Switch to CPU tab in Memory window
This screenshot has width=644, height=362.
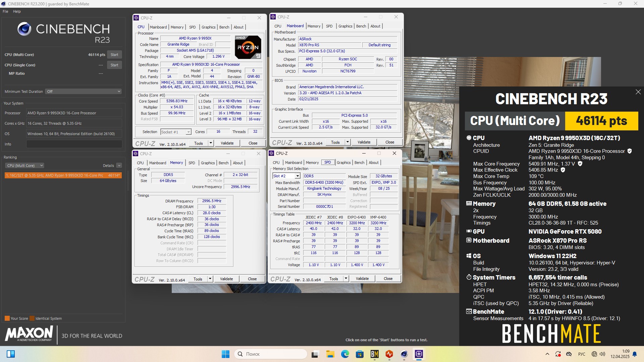coord(140,163)
